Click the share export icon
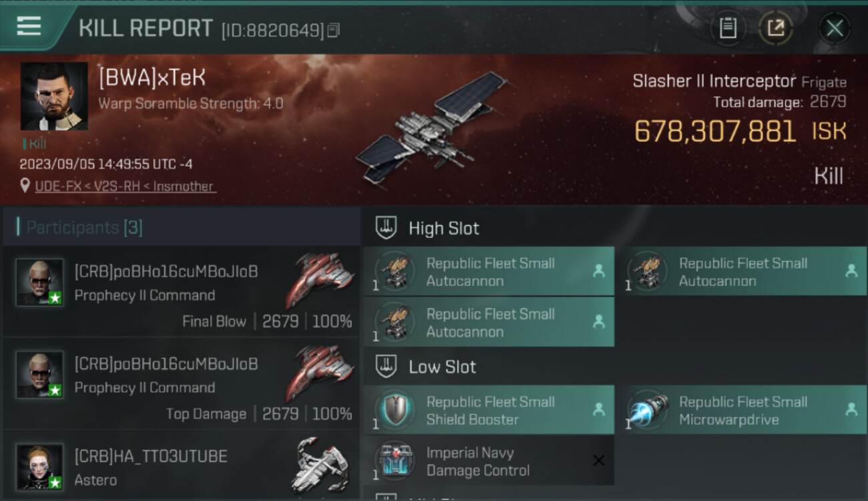The width and height of the screenshot is (868, 501). click(x=775, y=28)
